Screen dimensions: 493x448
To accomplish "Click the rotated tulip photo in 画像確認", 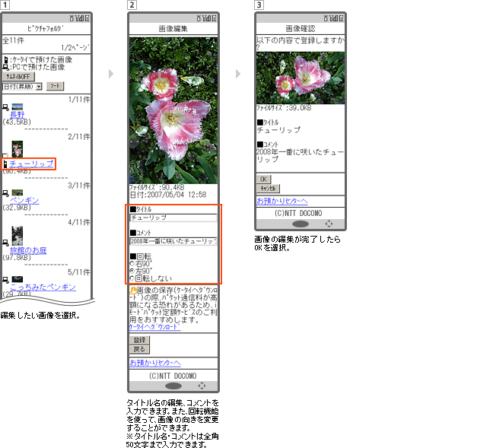I will [301, 78].
